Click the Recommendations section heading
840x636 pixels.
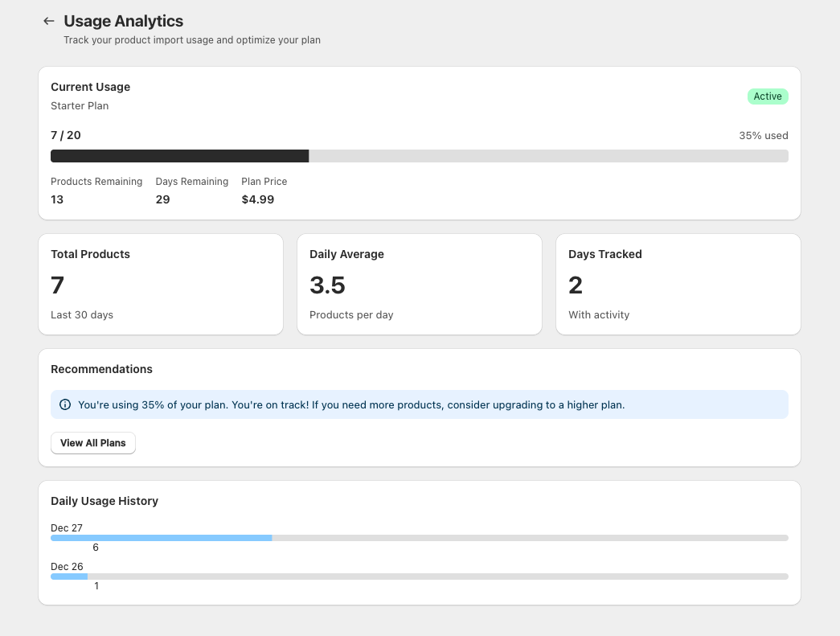click(x=101, y=369)
